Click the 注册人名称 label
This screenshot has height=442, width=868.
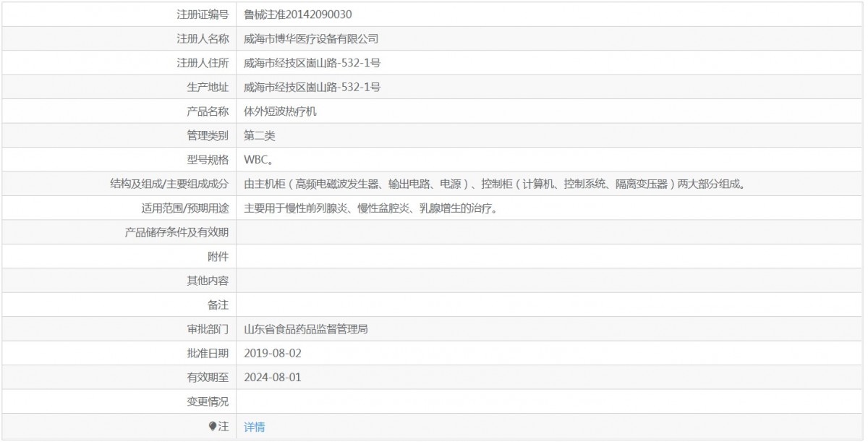tap(203, 39)
